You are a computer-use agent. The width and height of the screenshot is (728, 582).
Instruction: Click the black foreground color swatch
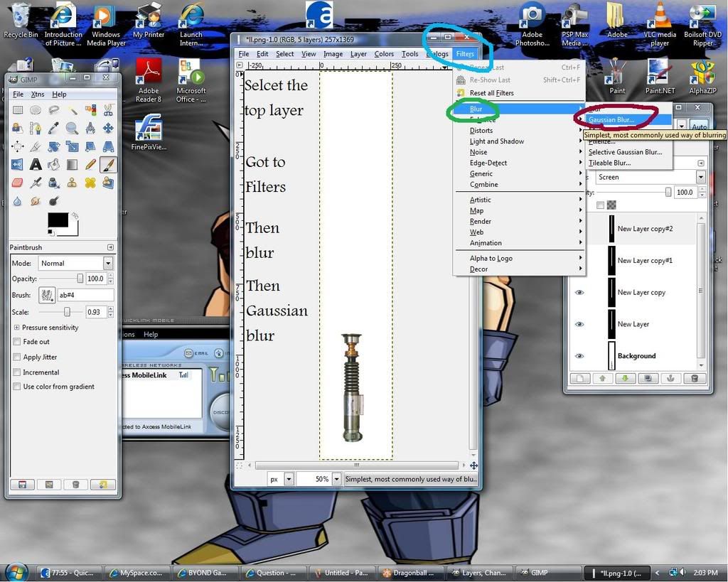pyautogui.click(x=58, y=220)
